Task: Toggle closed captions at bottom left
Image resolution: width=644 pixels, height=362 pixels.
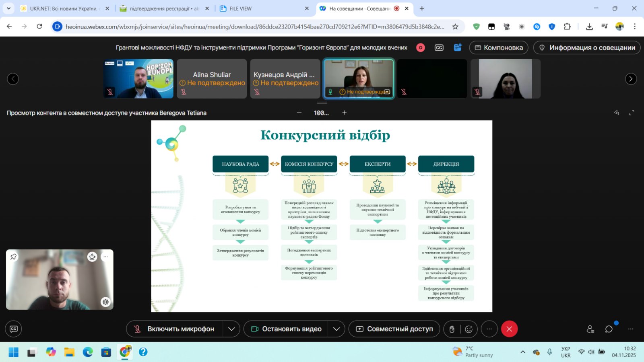Action: [13, 329]
